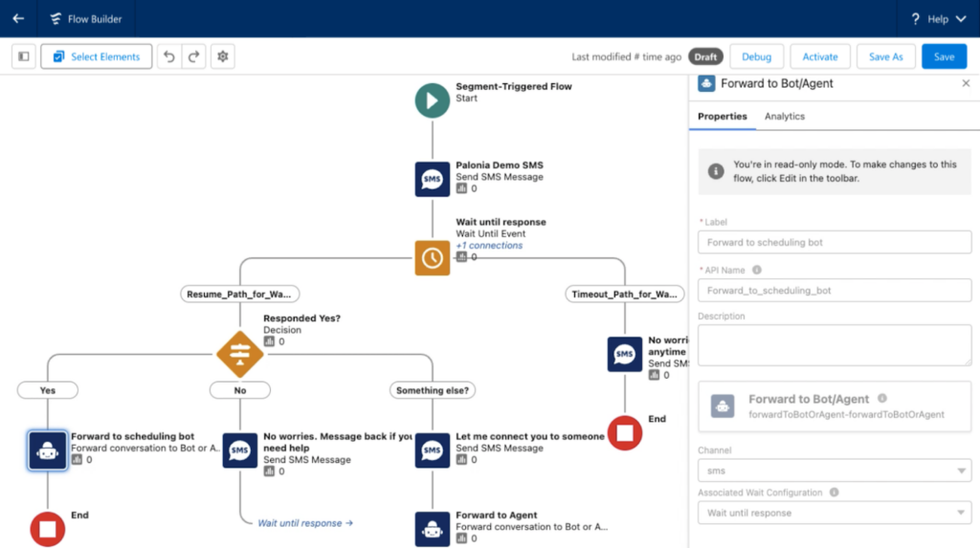The image size is (980, 548).
Task: Open flow settings gear icon
Action: (223, 56)
